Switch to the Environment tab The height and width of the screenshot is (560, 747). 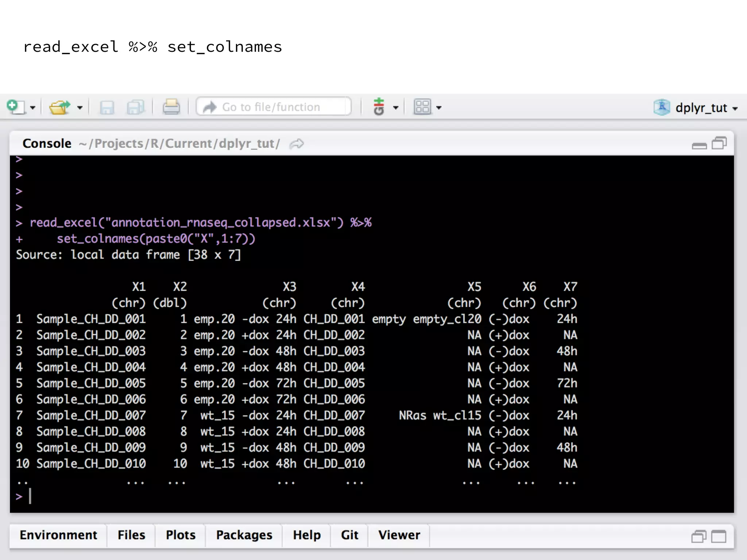point(58,535)
